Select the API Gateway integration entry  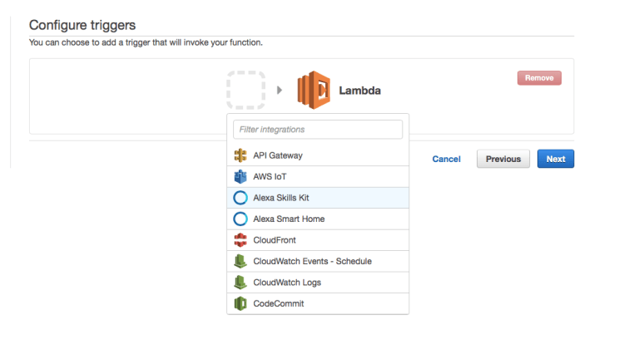pos(278,155)
